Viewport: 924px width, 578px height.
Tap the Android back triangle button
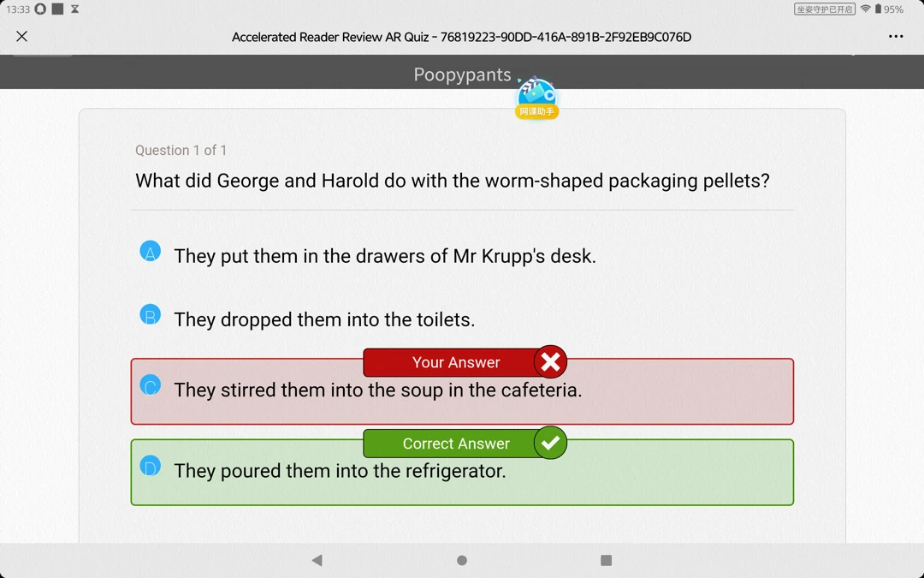point(317,560)
